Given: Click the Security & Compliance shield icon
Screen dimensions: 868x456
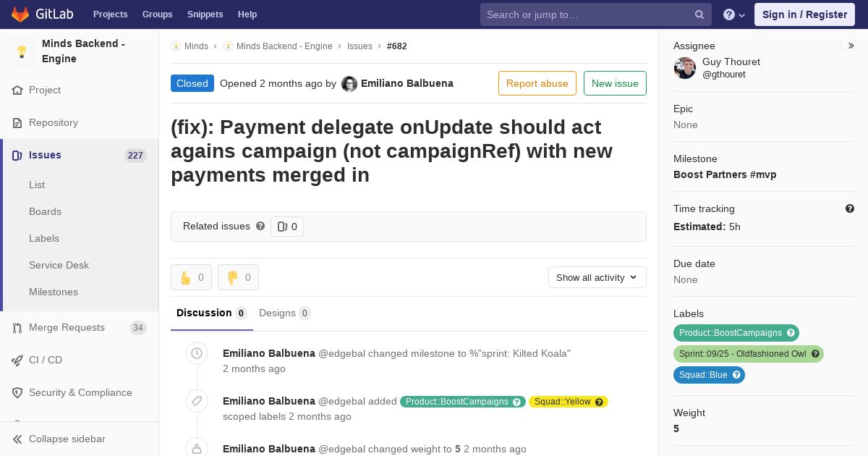Looking at the screenshot, I should tap(17, 393).
